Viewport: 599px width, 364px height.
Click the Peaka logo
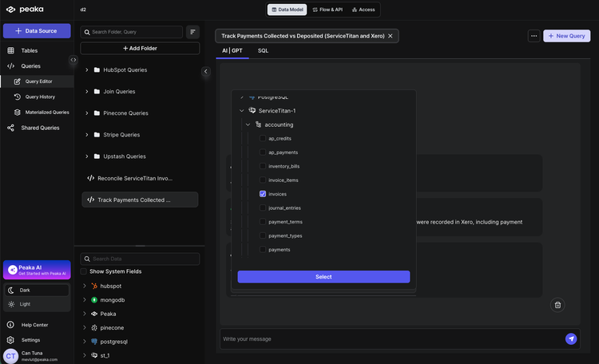point(25,9)
